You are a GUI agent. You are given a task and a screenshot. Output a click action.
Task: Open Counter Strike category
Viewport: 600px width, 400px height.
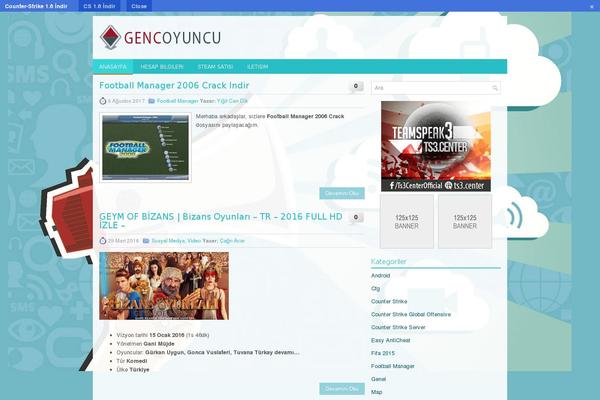click(389, 302)
